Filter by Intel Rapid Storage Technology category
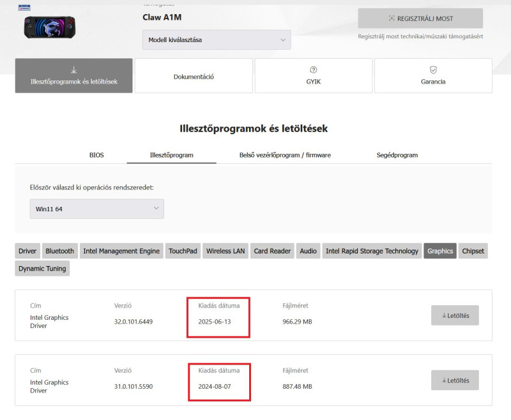 [372, 251]
